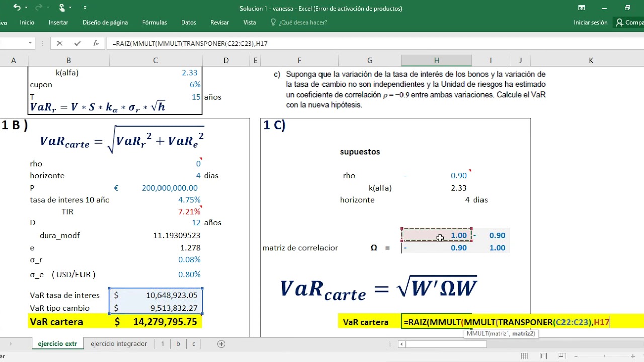Screen dimensions: 644x362
Task: Toggle touch/mouse mode icon
Action: tap(62, 8)
